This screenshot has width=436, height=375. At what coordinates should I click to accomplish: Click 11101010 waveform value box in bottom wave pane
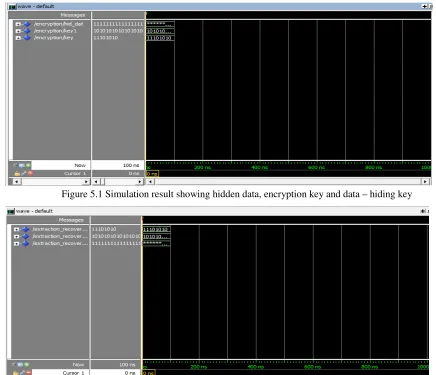tap(157, 229)
